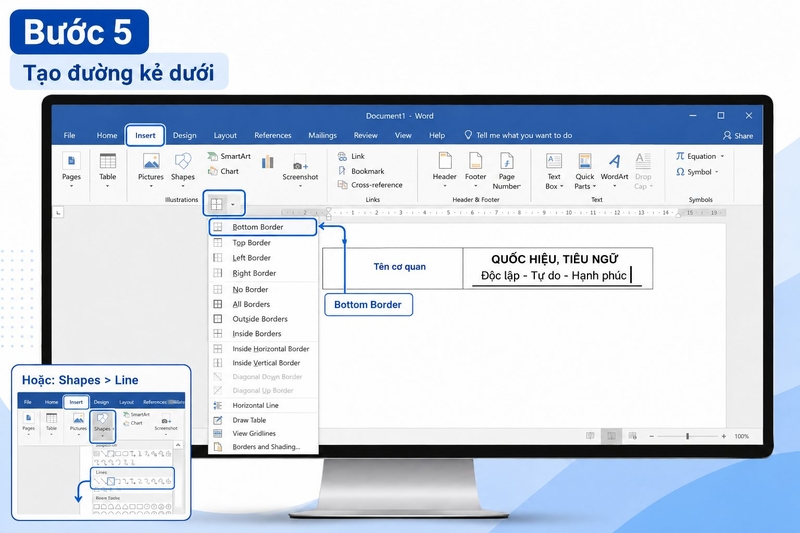
Task: Select Left Border menu item
Action: pos(263,258)
